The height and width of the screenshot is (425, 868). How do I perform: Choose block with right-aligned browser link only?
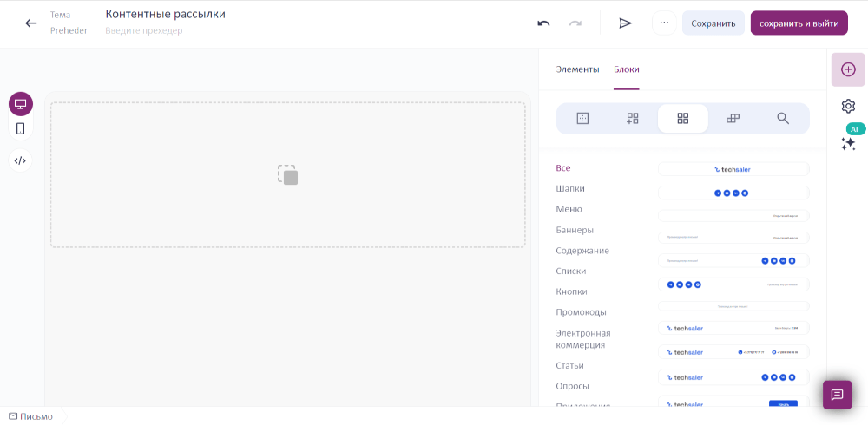click(733, 216)
